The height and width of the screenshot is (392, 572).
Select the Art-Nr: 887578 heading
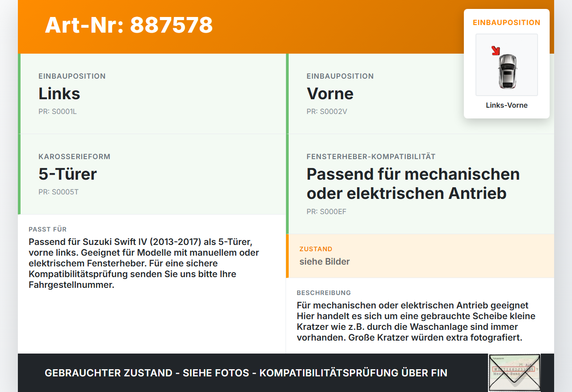coord(129,25)
